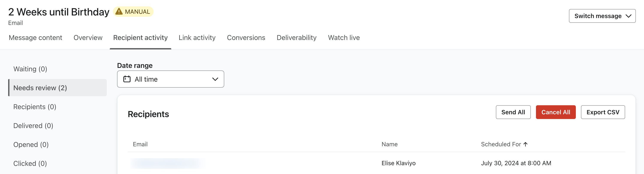Screen dimensions: 644x174
Task: Click the red Cancel All button
Action: [555, 112]
